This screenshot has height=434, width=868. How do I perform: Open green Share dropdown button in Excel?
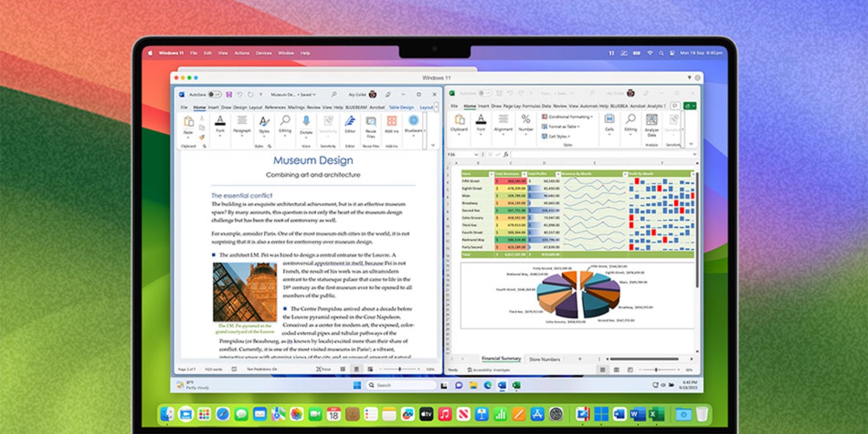point(690,105)
